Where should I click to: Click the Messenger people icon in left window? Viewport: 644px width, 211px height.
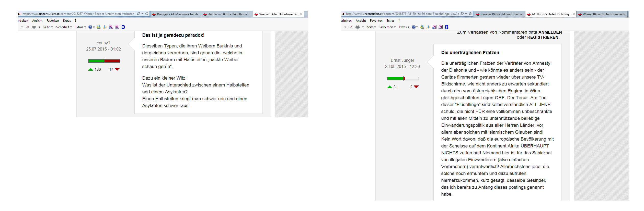99,27
